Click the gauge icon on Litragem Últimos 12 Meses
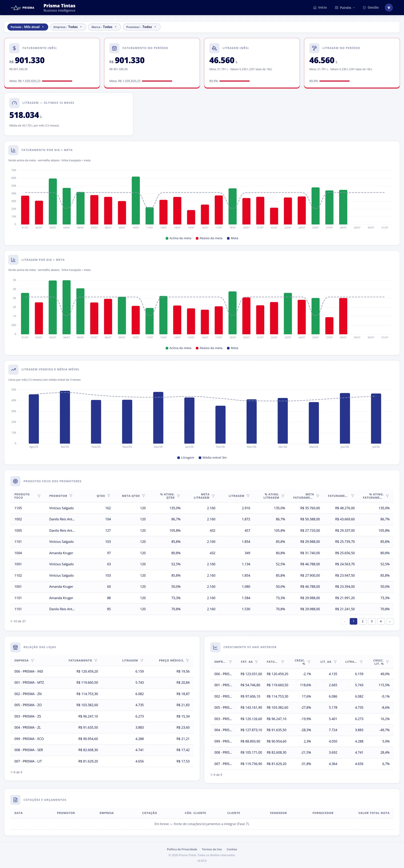Image resolution: width=404 pixels, height=868 pixels. click(x=14, y=103)
